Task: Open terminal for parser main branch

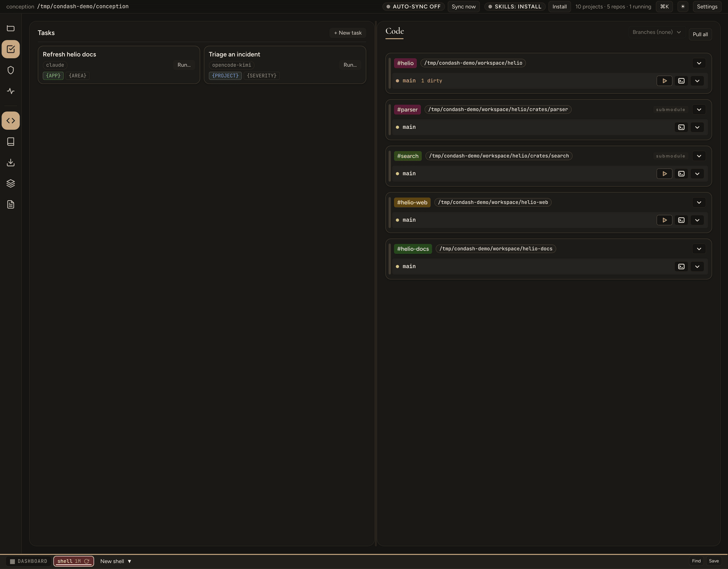Action: [681, 127]
